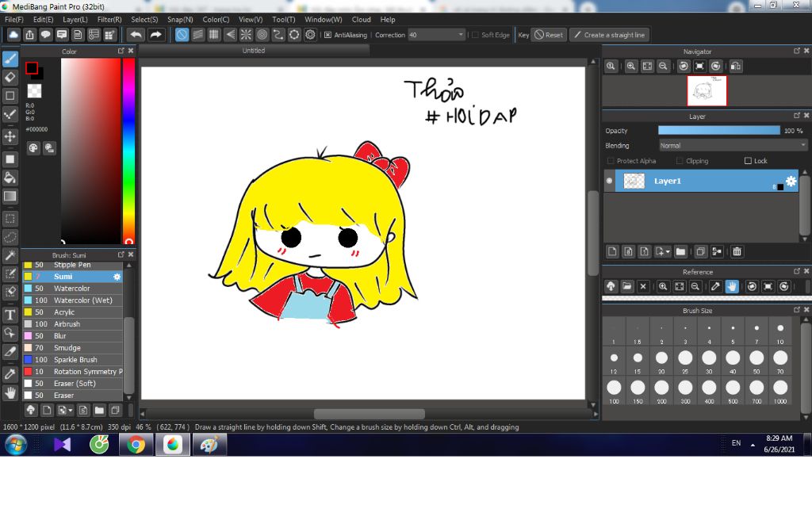The height and width of the screenshot is (524, 812).
Task: Turn snap off icon in toolbar
Action: [182, 35]
